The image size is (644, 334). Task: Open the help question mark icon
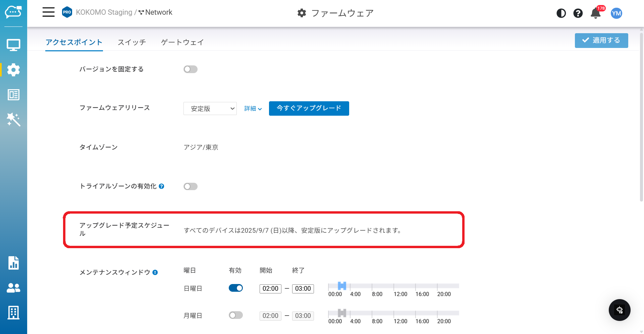pyautogui.click(x=578, y=13)
